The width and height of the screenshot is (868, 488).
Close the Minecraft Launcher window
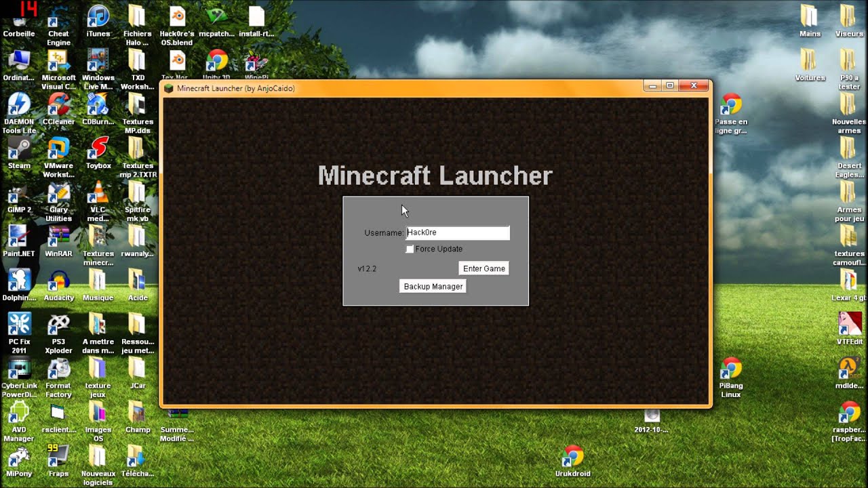[694, 85]
